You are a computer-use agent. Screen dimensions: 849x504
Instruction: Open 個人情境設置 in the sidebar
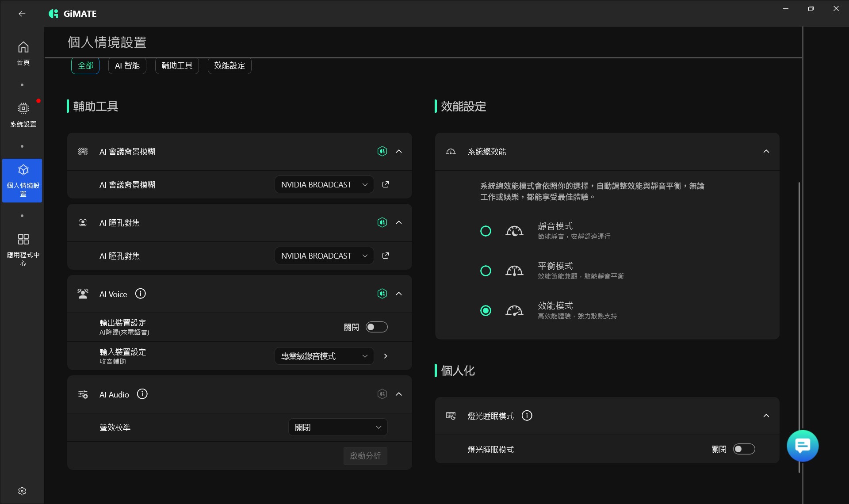point(22,181)
